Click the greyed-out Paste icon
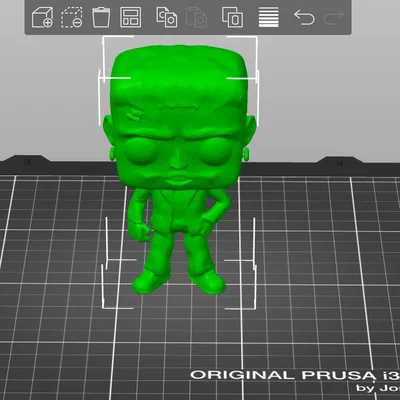Viewport: 400px width, 400px height. [196, 17]
